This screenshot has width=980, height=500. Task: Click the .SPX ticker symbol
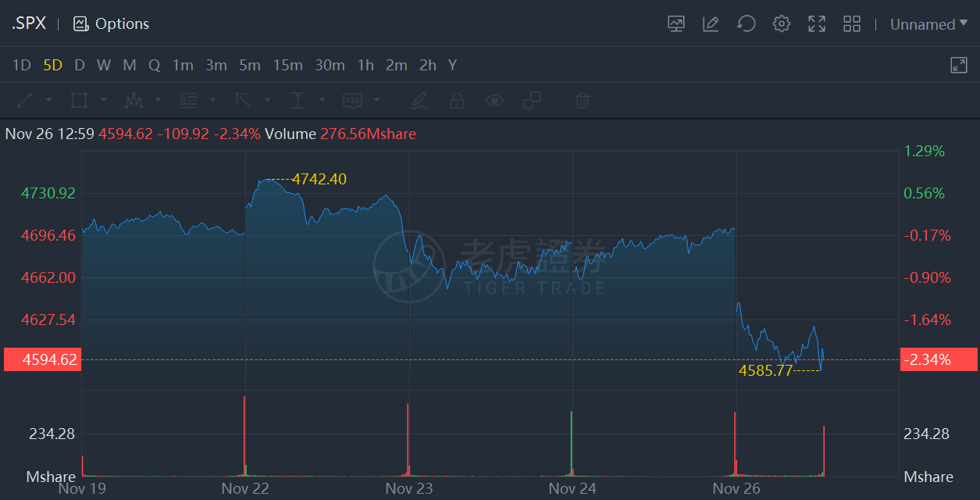29,23
